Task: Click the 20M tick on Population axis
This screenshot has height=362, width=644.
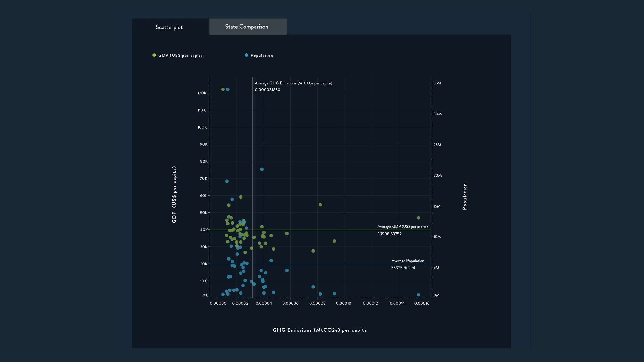Action: pyautogui.click(x=437, y=175)
